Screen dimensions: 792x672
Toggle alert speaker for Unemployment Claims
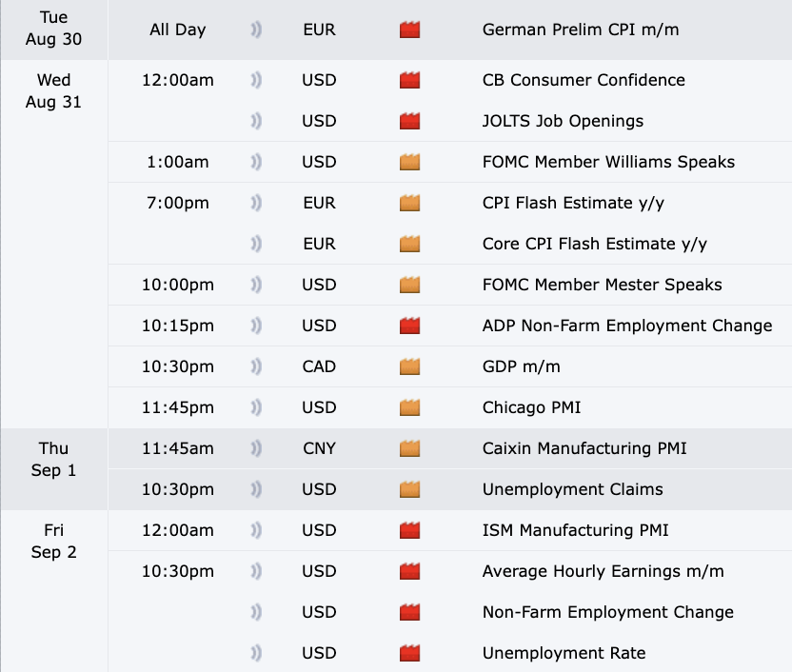pyautogui.click(x=255, y=489)
